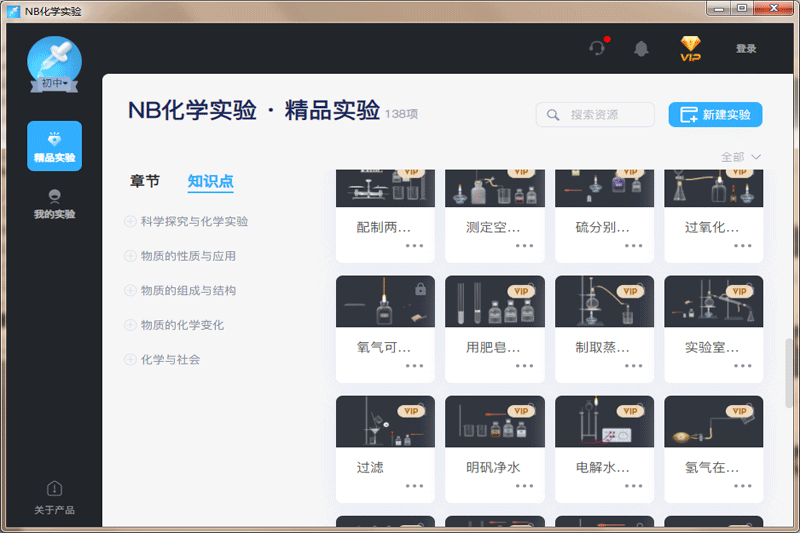
Task: Click the NB化学实验 title bar app icon
Action: [x=14, y=11]
